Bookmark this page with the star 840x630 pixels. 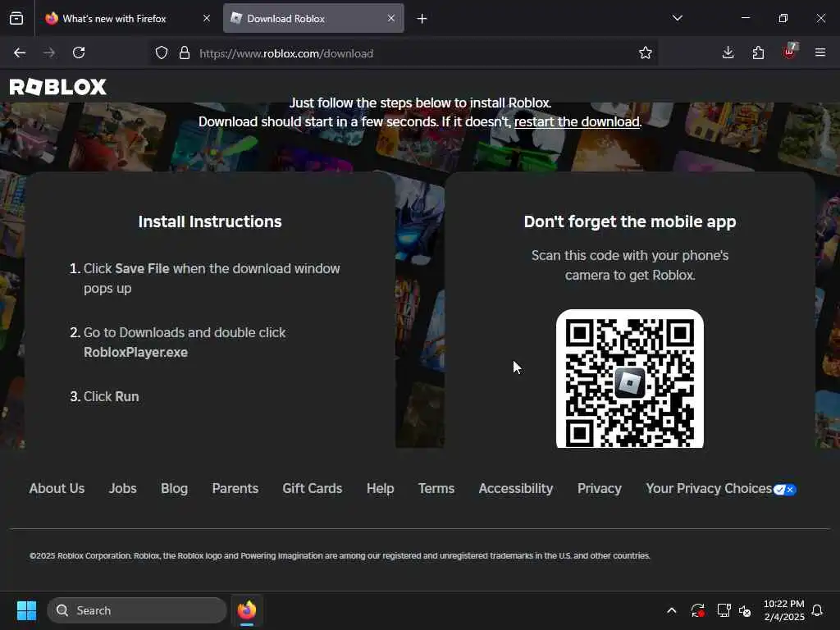tap(645, 52)
